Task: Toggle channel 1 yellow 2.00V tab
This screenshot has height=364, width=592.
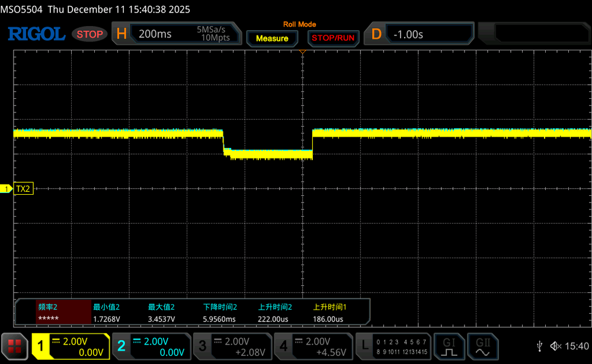Action: 71,346
